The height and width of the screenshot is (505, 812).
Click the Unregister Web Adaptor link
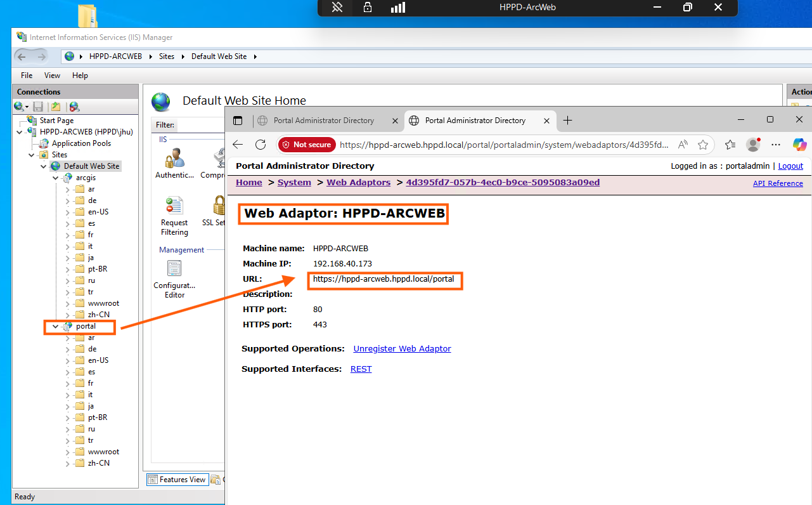(x=402, y=349)
